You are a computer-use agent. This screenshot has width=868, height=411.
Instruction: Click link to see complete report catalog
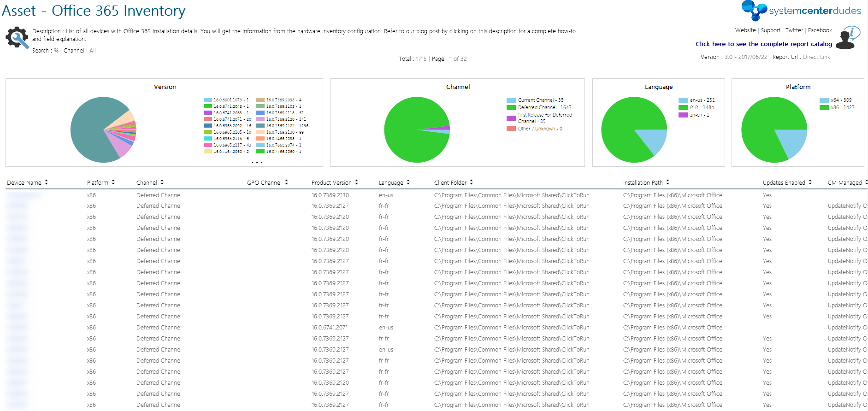763,44
